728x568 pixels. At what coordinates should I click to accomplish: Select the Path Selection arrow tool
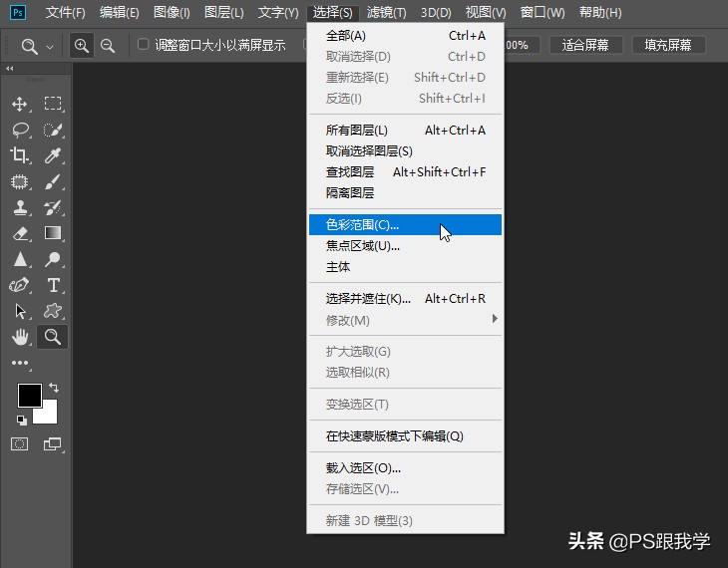pyautogui.click(x=20, y=311)
